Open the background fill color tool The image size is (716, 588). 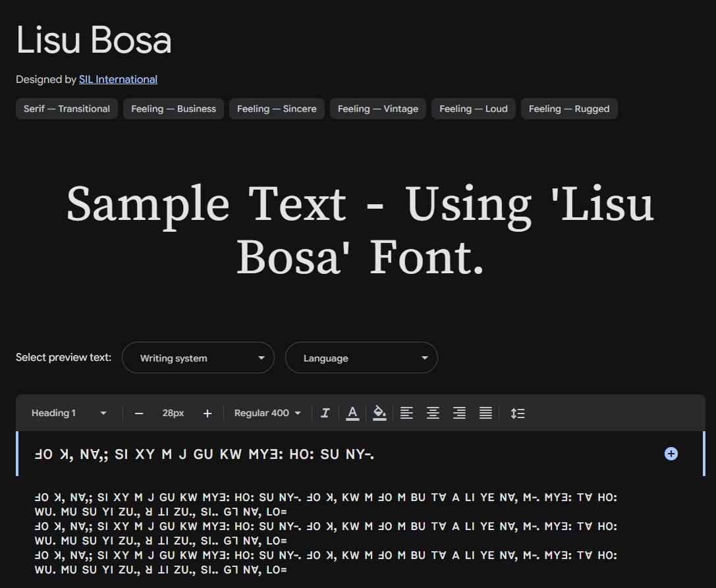(x=379, y=413)
